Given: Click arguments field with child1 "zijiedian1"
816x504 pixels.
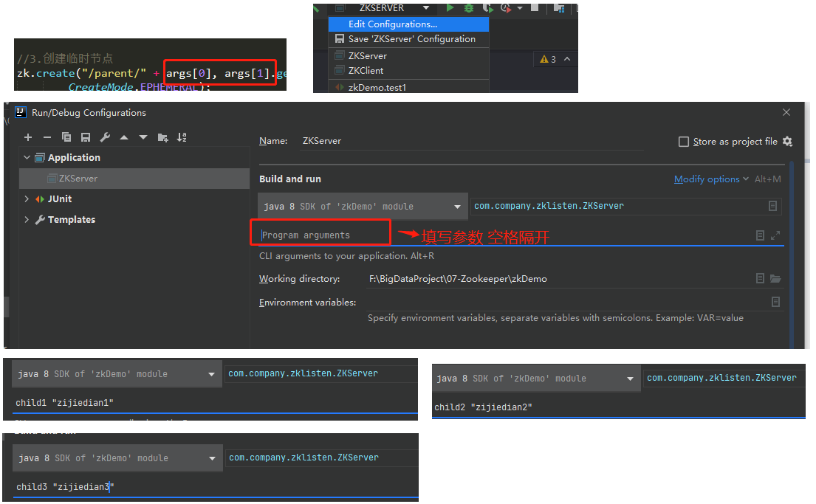Looking at the screenshot, I should tap(216, 403).
